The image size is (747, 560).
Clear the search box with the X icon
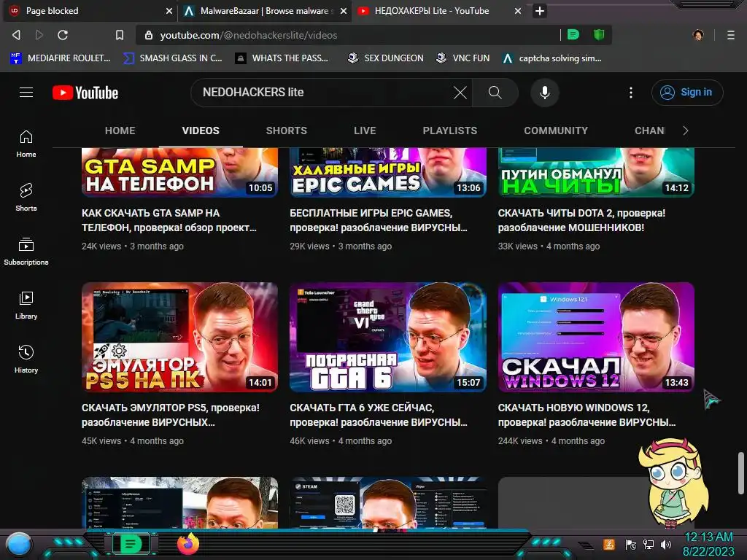point(460,93)
